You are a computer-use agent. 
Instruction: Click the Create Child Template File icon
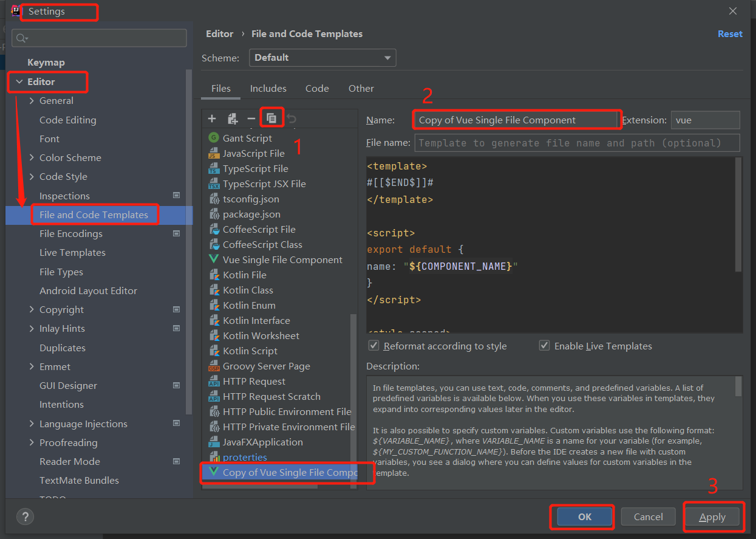pos(232,118)
